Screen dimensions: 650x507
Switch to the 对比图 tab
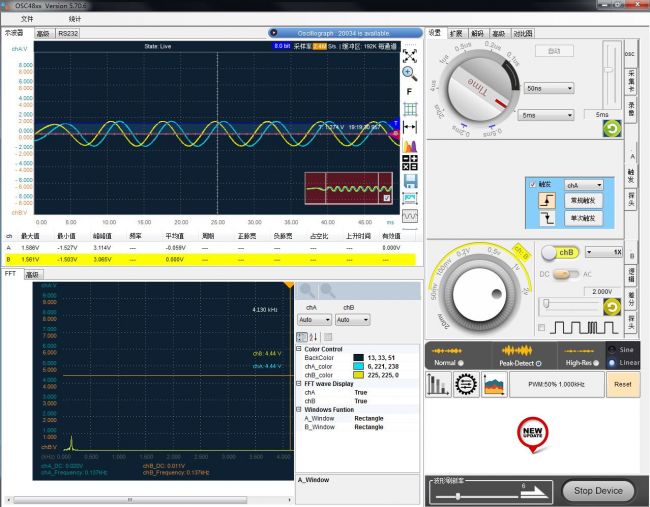tap(522, 34)
